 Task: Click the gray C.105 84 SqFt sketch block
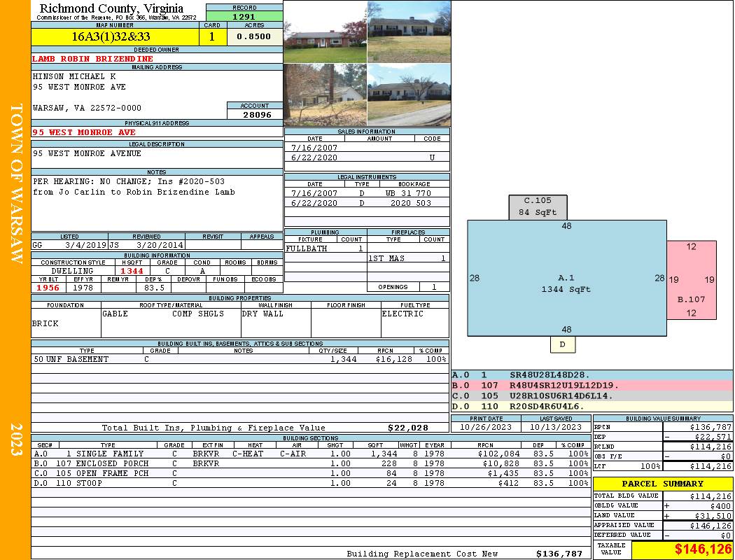pos(538,207)
